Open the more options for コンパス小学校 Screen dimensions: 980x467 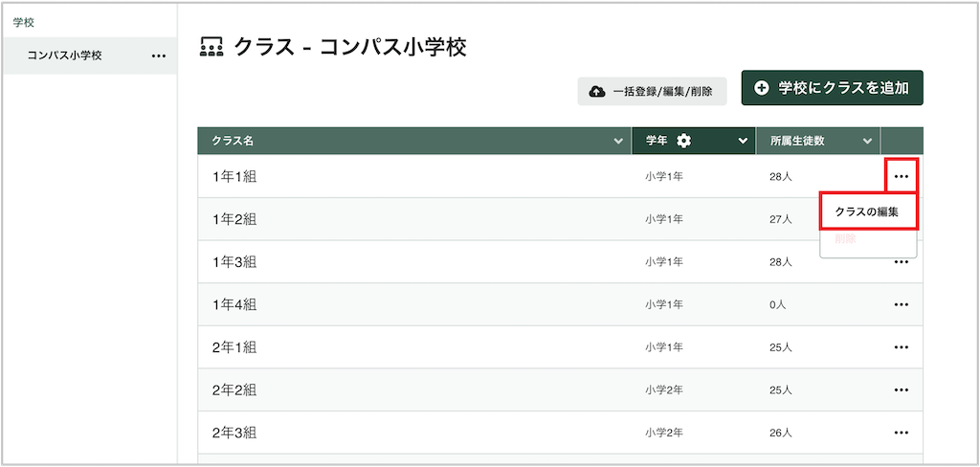click(x=159, y=56)
